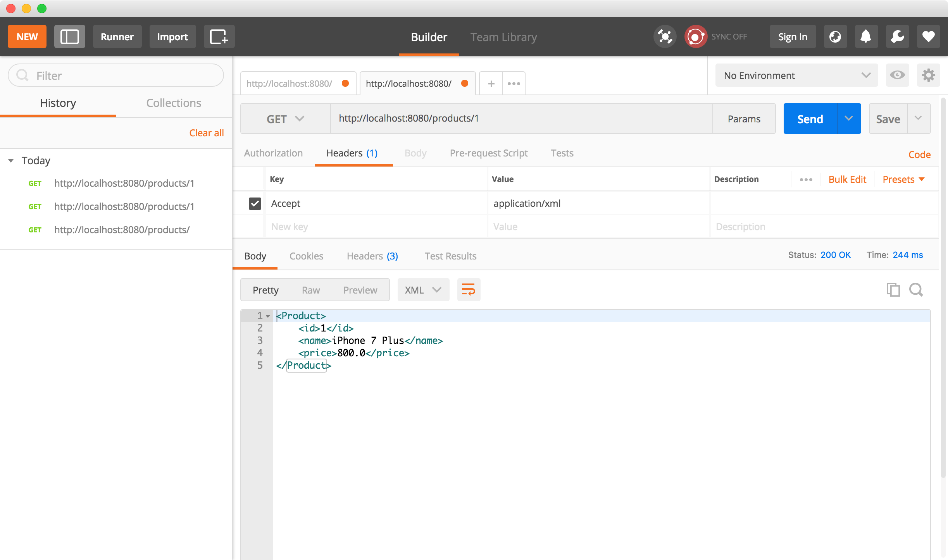The width and height of the screenshot is (948, 560).
Task: Click Sign In
Action: pyautogui.click(x=793, y=37)
